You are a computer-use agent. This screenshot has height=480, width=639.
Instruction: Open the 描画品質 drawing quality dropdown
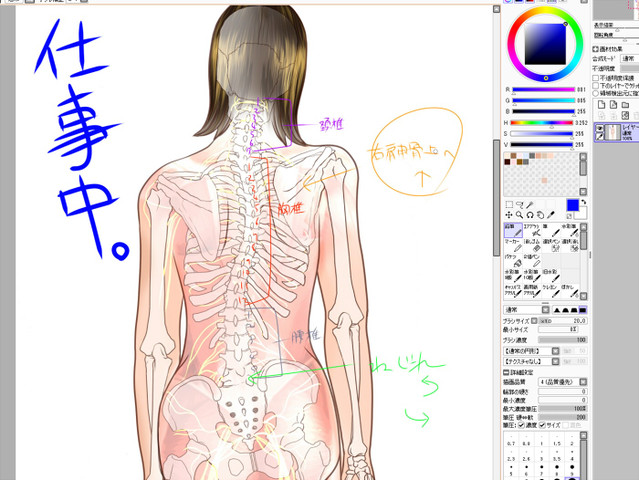(583, 382)
